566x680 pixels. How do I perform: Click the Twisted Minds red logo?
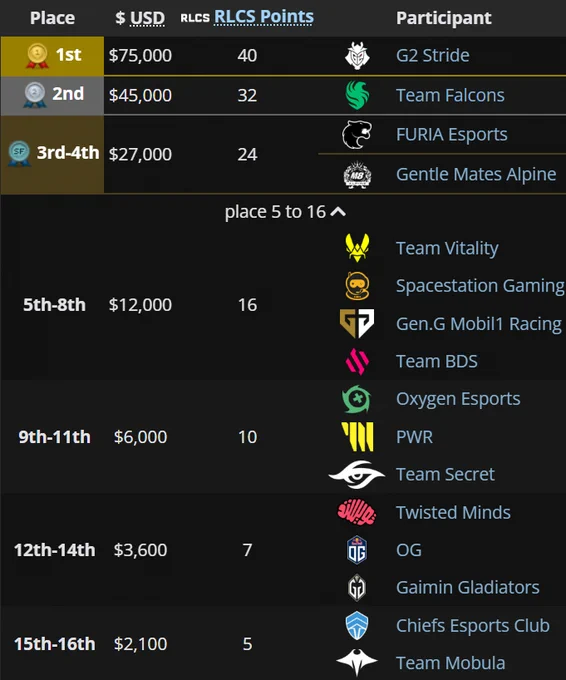pyautogui.click(x=357, y=512)
